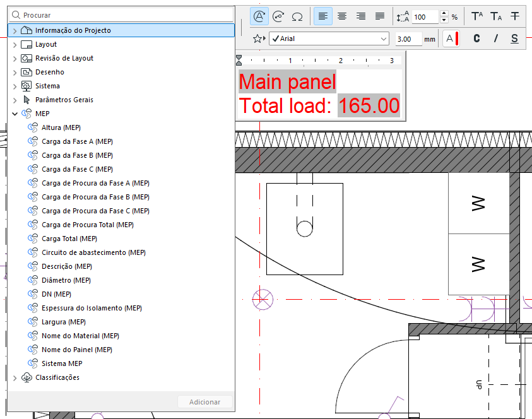
Task: Enable right text alignment
Action: click(x=361, y=16)
